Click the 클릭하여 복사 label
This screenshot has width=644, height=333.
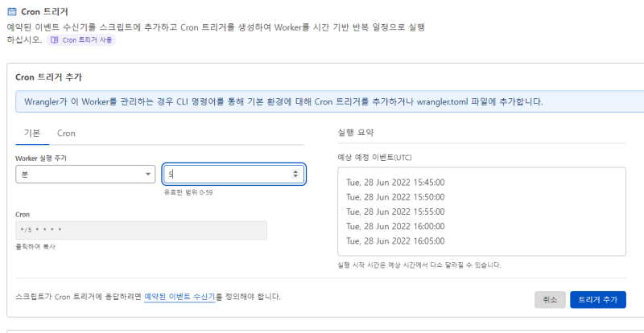[x=35, y=246]
